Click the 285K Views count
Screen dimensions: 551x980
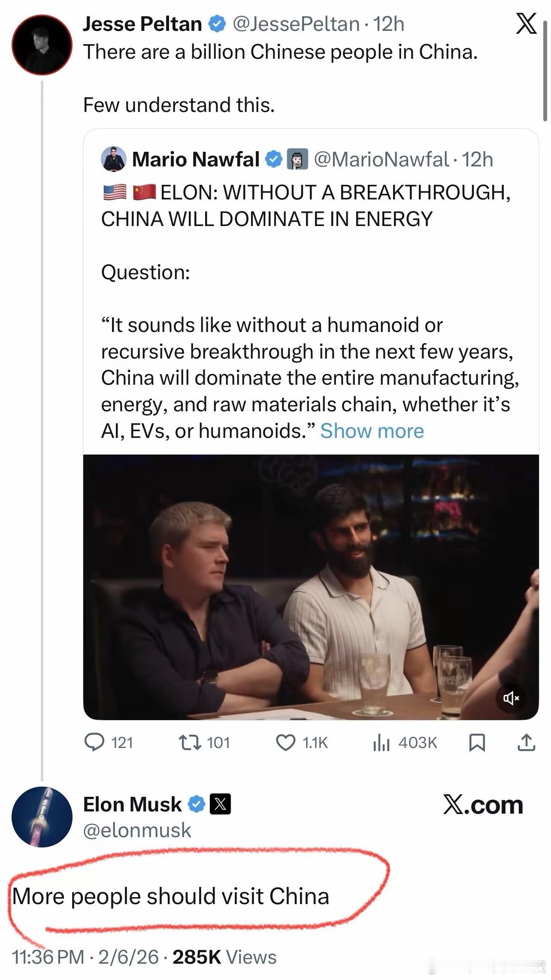point(224,957)
